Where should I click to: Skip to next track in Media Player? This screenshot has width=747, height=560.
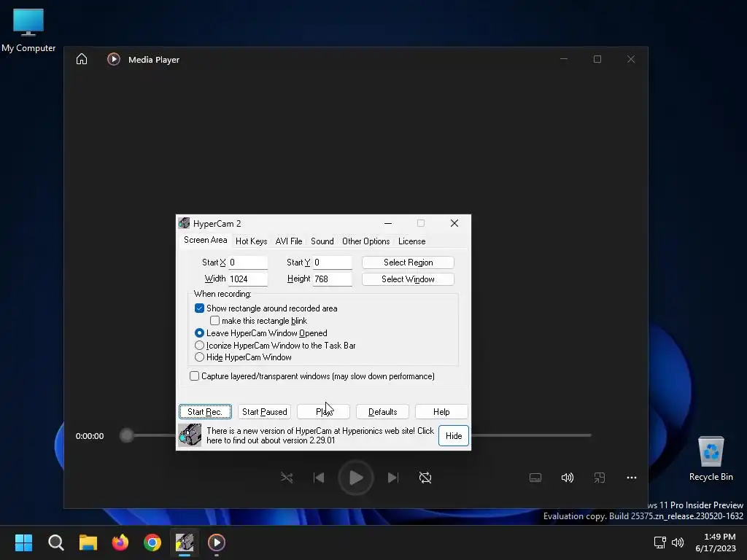(x=393, y=478)
